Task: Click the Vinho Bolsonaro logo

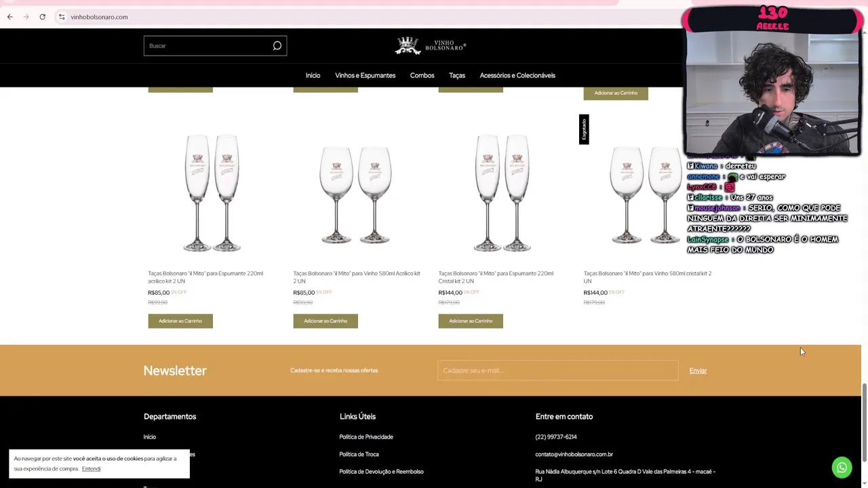Action: click(431, 45)
